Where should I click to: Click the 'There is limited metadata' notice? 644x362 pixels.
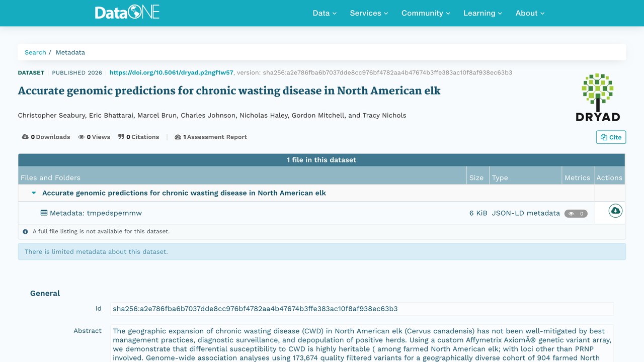(x=322, y=252)
